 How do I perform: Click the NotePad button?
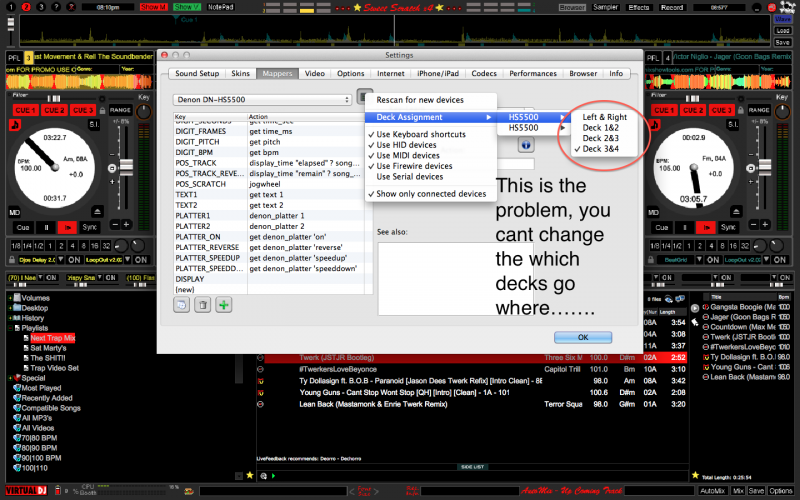click(x=220, y=7)
